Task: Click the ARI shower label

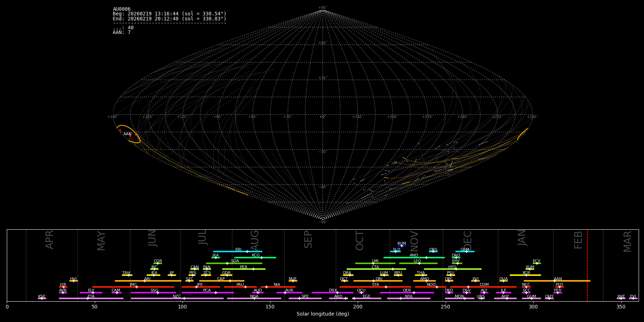Action: (x=147, y=279)
